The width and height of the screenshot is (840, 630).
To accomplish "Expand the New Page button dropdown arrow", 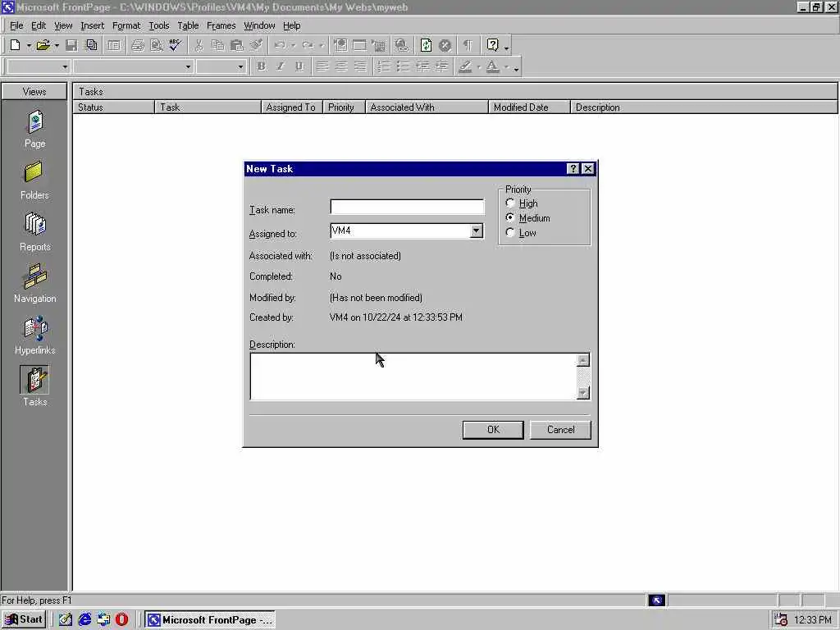I will pos(29,46).
